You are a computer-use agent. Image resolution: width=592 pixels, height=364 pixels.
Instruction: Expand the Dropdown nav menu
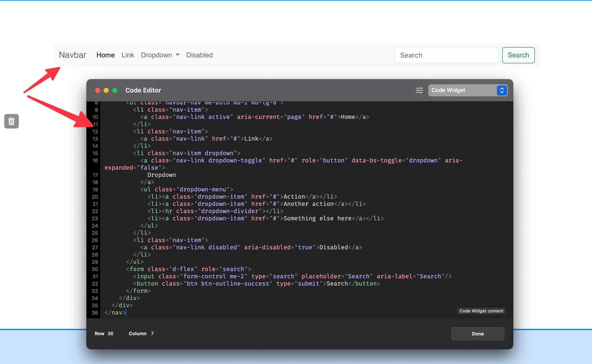(x=156, y=55)
